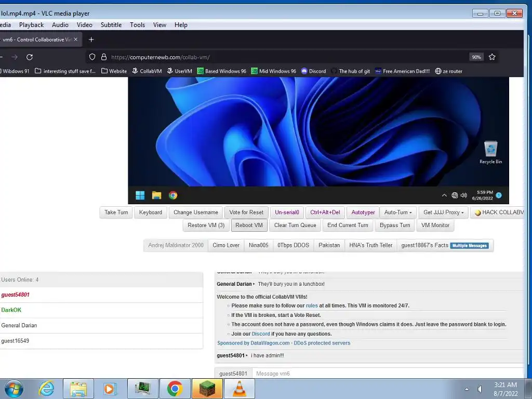Click the Clear Turn Queue button
Screen dimensions: 532x399
295,225
